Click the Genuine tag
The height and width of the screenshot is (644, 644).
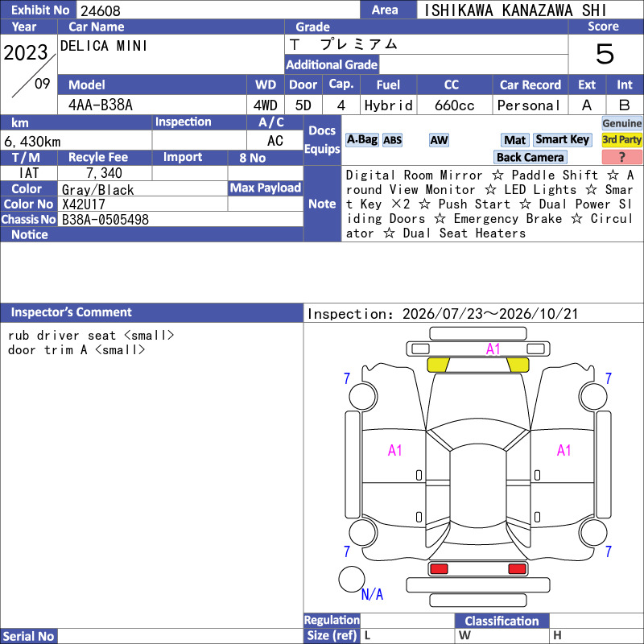tap(621, 123)
